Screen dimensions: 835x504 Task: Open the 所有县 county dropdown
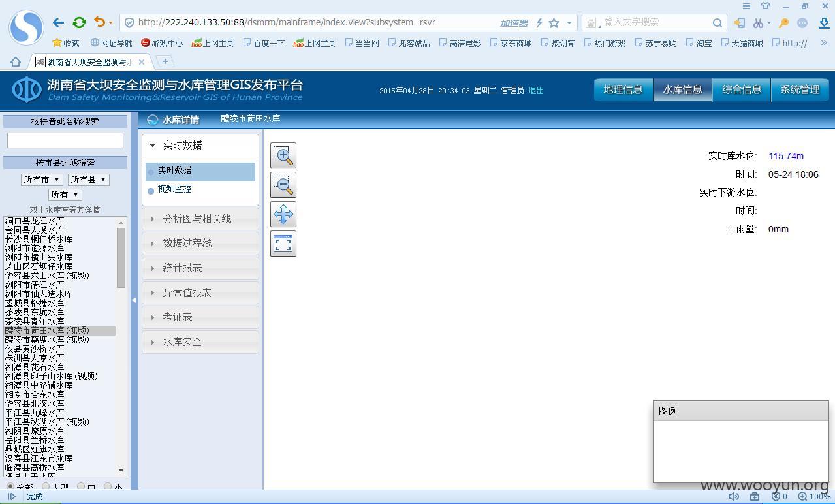click(88, 180)
